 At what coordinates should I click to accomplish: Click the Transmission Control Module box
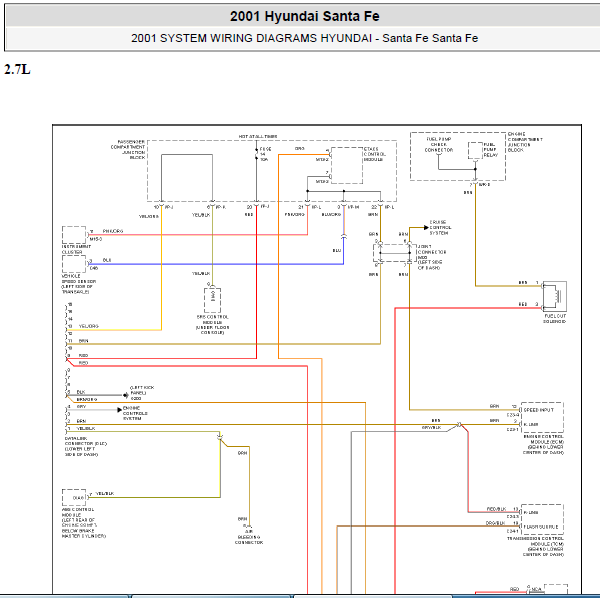[x=542, y=520]
